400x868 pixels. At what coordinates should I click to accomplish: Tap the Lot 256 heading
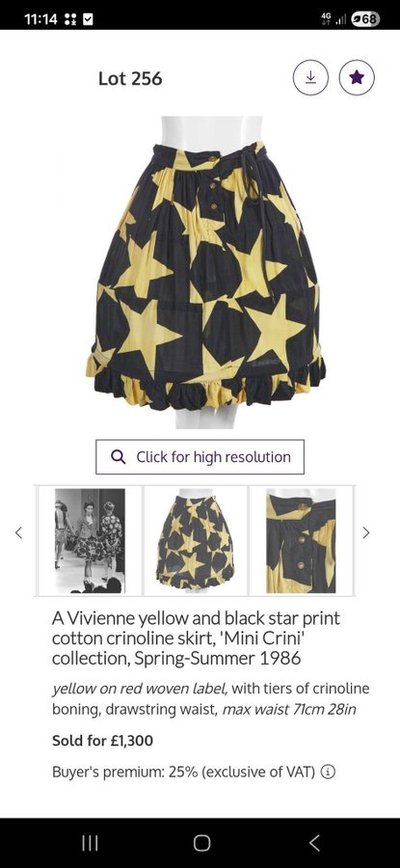130,79
